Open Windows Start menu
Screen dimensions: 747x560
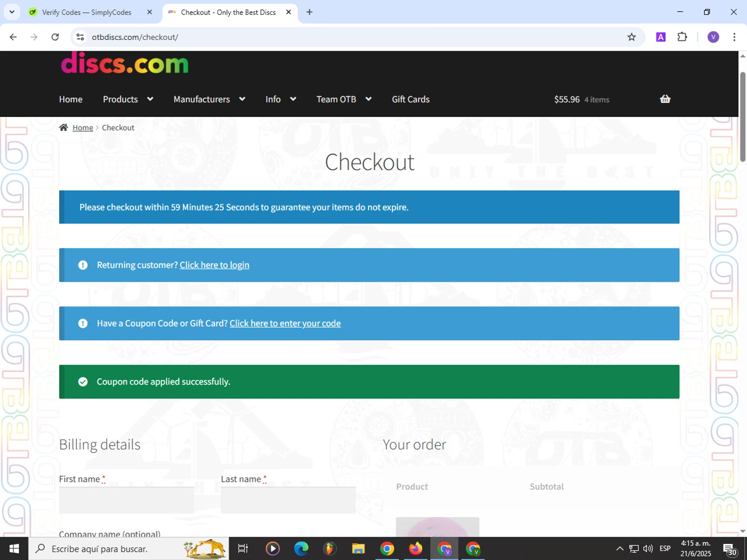[x=14, y=549]
